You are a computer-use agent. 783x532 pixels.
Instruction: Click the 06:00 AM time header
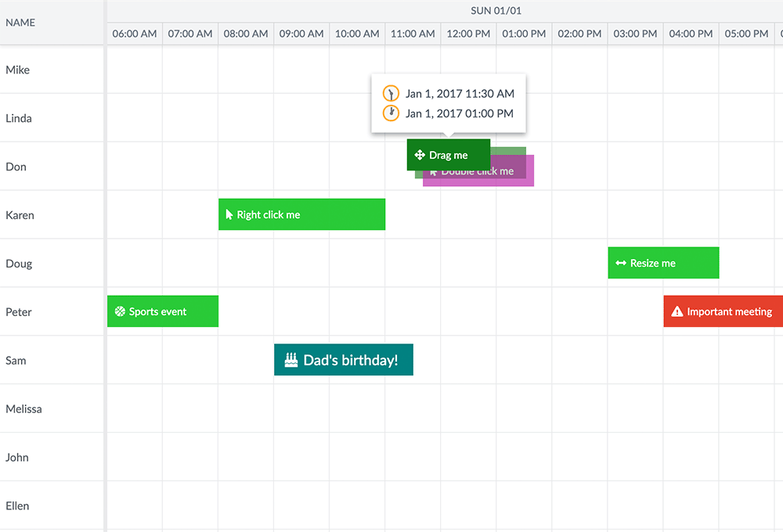pos(135,34)
